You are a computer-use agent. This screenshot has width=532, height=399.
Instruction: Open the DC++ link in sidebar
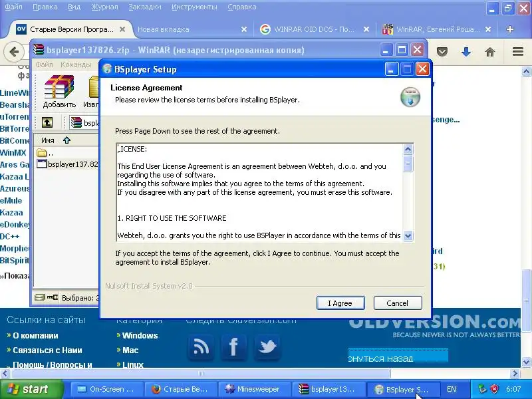10,237
